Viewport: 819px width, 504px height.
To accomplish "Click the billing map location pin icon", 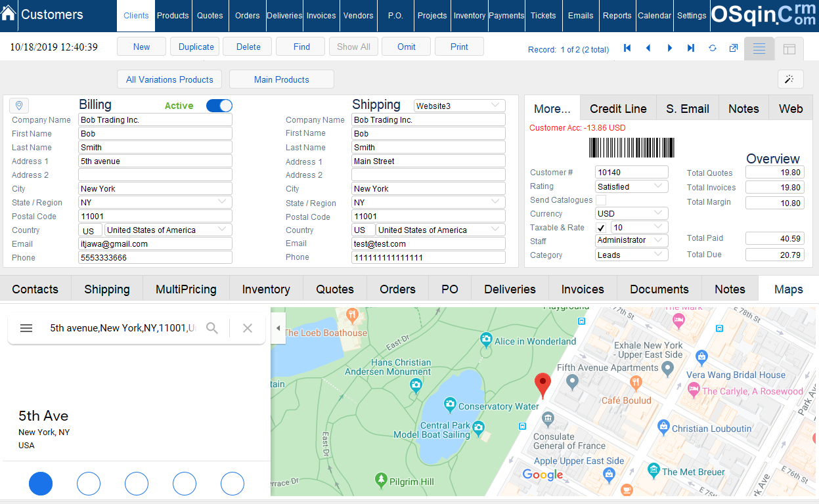I will (x=19, y=106).
